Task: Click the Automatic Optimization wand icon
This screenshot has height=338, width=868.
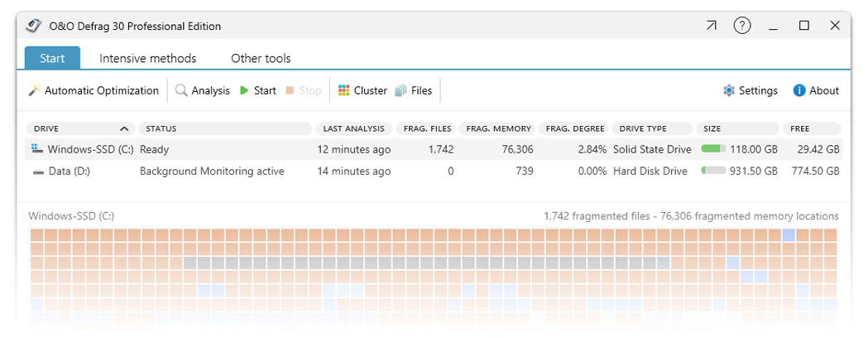Action: point(34,91)
